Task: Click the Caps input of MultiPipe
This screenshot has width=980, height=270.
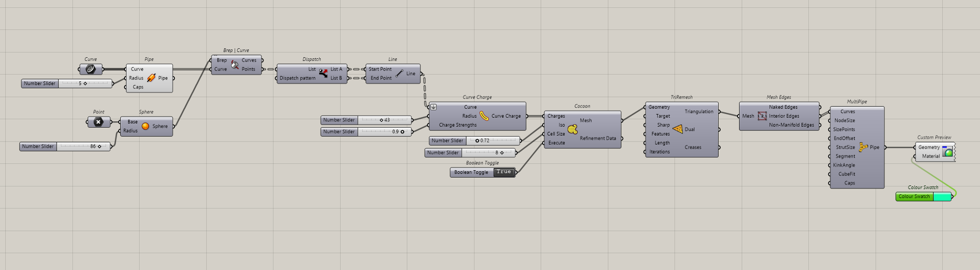Action: click(850, 183)
